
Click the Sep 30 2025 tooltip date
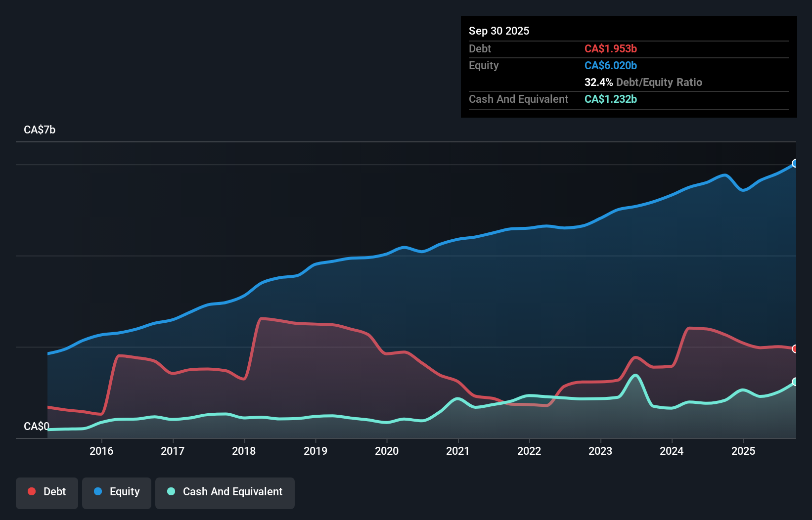tap(499, 31)
